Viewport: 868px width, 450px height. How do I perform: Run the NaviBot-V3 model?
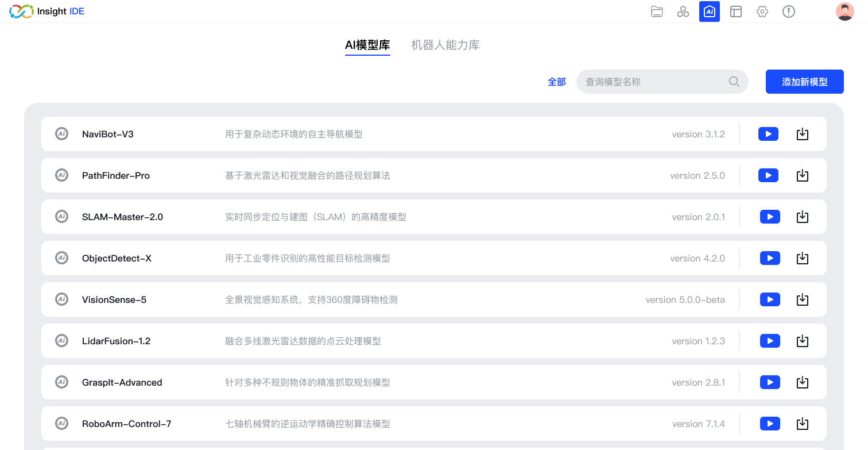(x=768, y=134)
